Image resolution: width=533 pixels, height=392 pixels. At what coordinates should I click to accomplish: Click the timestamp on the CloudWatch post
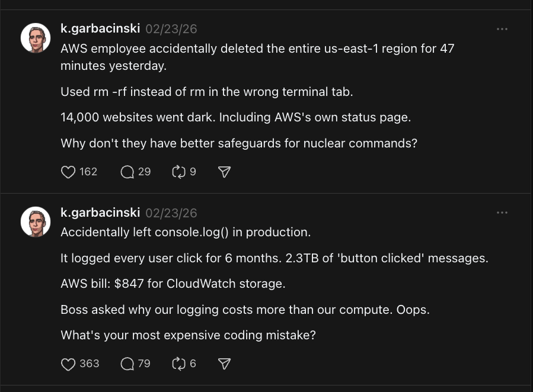[x=172, y=212]
